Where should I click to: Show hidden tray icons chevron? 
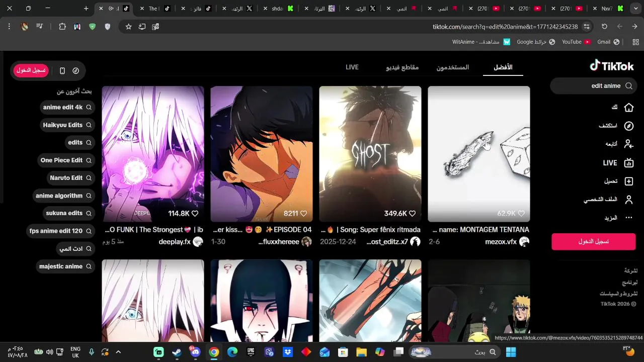118,352
